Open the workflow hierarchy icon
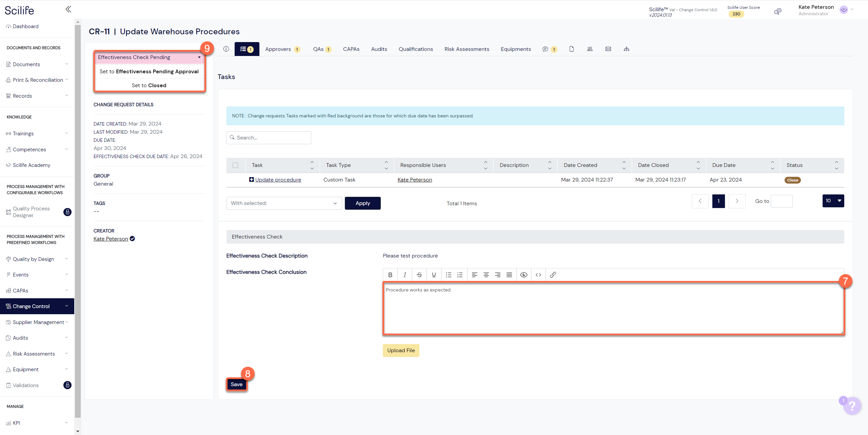Viewport: 868px width, 435px height. click(626, 49)
